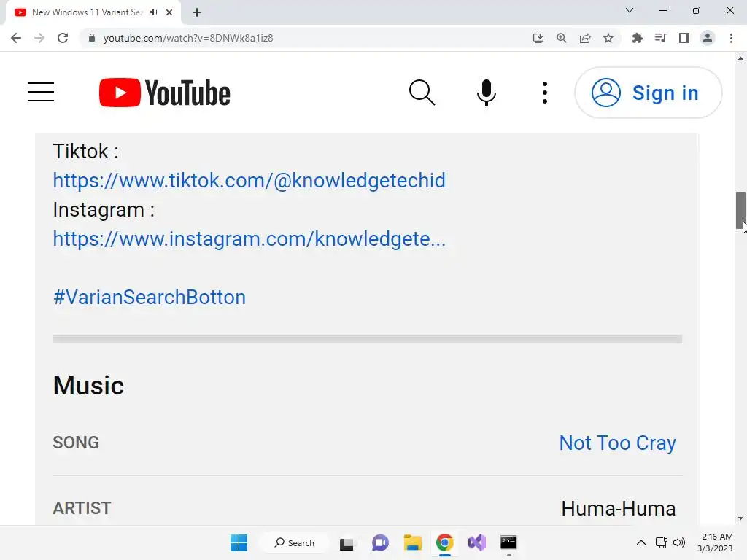Open the media controls icon
This screenshot has width=747, height=560.
tap(660, 38)
